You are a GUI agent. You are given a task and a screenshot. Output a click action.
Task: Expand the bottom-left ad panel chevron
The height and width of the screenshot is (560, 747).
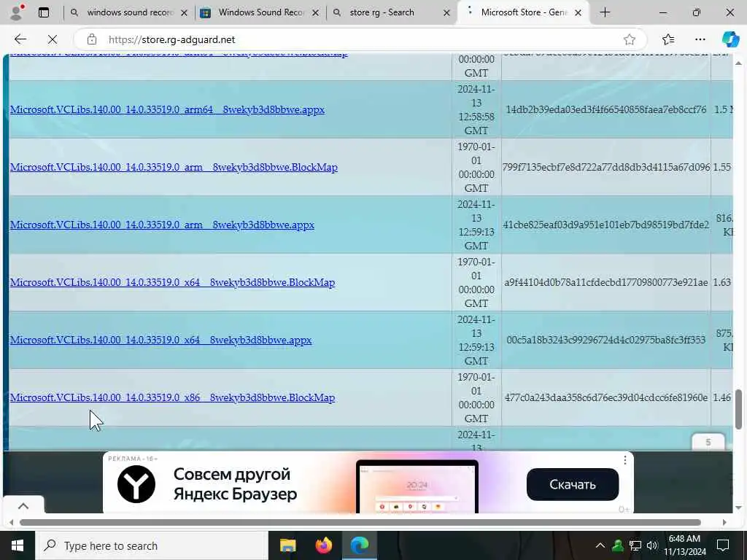tap(23, 506)
